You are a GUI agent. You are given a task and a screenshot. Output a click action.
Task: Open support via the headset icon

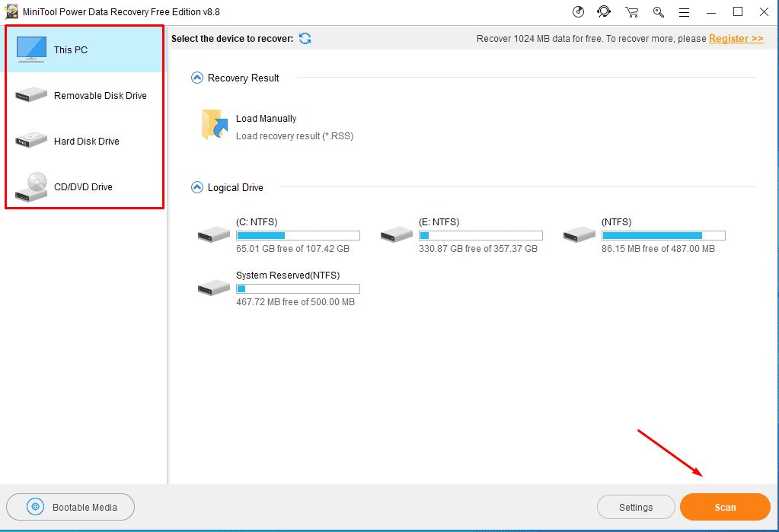(604, 12)
